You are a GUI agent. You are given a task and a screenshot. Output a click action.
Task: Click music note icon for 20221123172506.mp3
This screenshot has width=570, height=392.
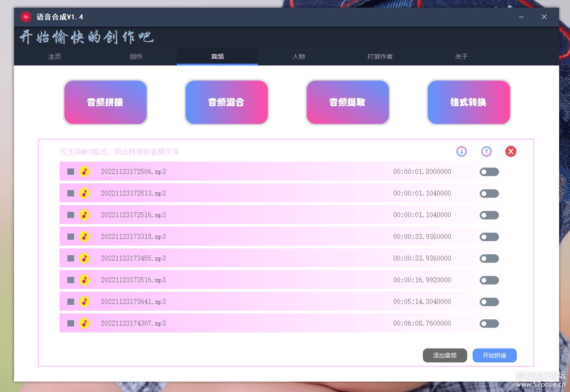click(84, 172)
